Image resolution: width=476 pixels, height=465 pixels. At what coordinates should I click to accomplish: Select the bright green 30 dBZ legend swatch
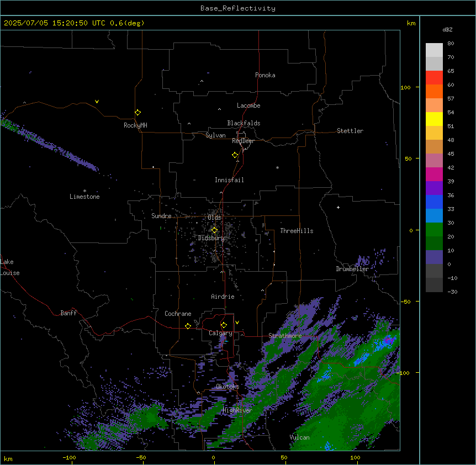(x=434, y=229)
